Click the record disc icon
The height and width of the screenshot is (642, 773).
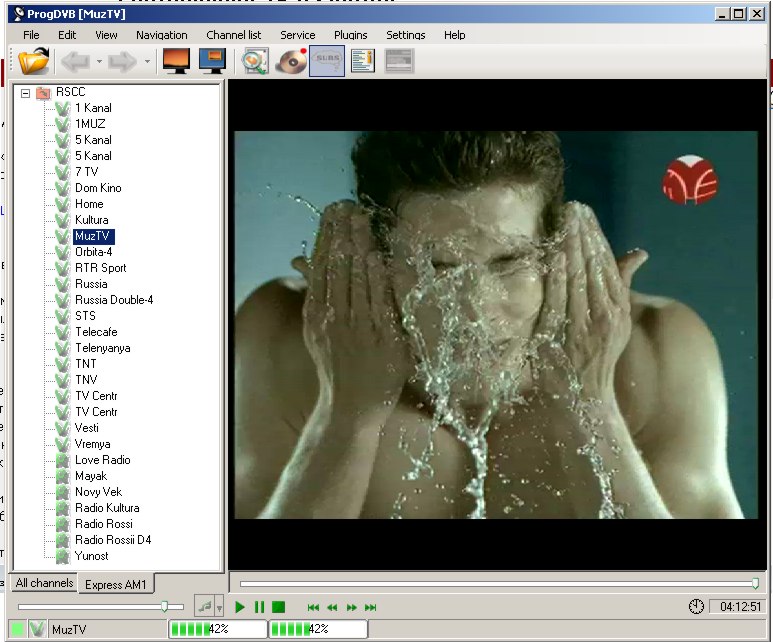291,62
